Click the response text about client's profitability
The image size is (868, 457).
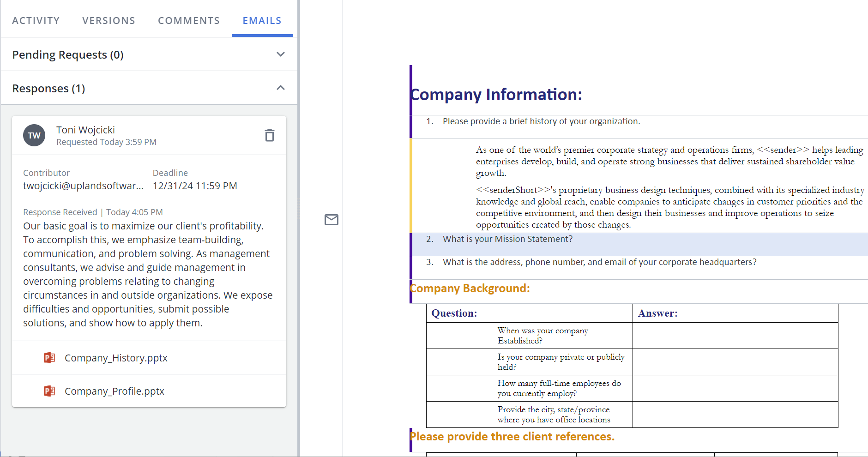pos(148,274)
